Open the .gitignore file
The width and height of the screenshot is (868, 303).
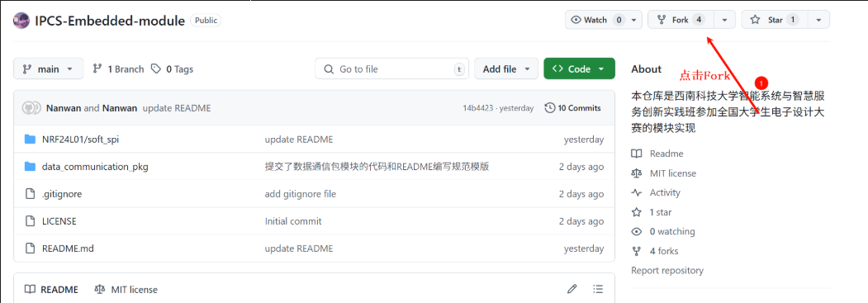coord(62,194)
